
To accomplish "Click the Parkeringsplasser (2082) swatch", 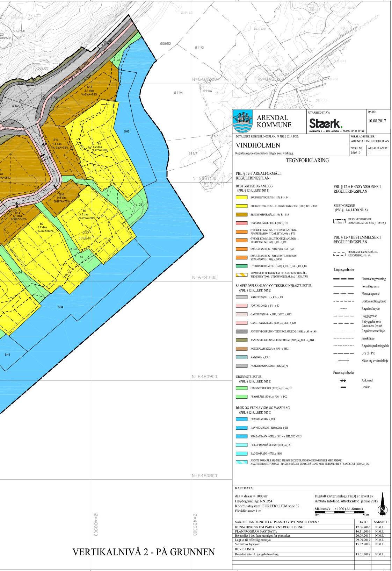I will (242, 366).
